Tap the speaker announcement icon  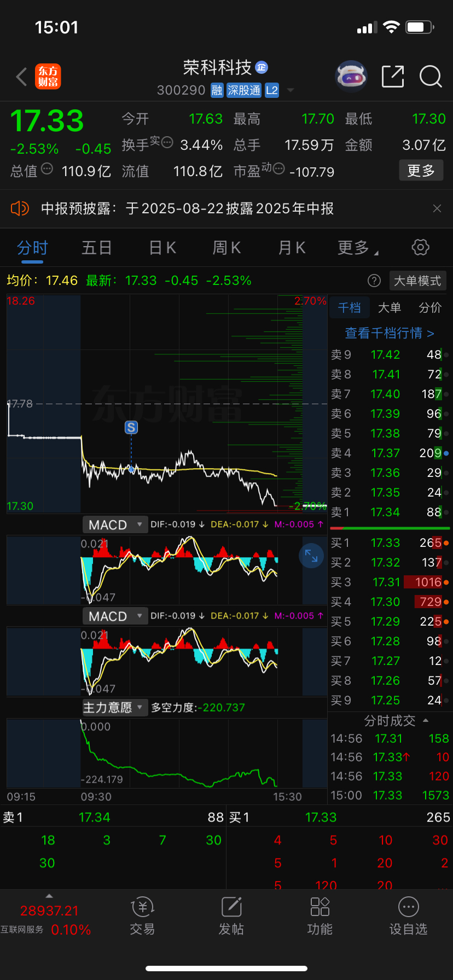(x=20, y=208)
